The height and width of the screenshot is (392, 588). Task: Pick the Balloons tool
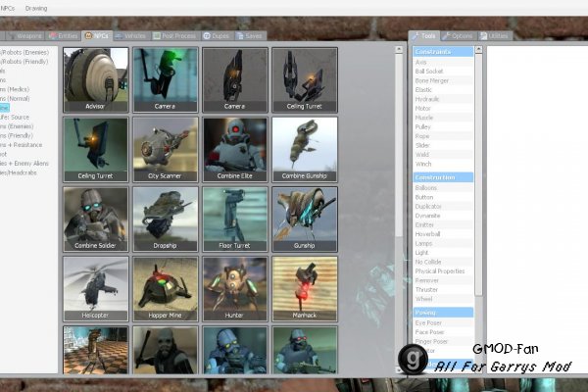443,188
